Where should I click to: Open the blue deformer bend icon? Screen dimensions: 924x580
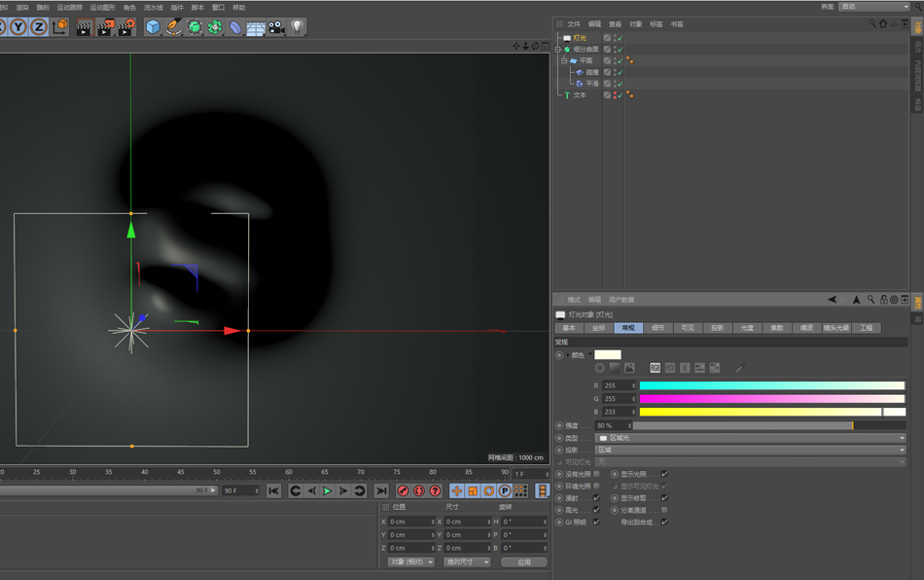[235, 27]
